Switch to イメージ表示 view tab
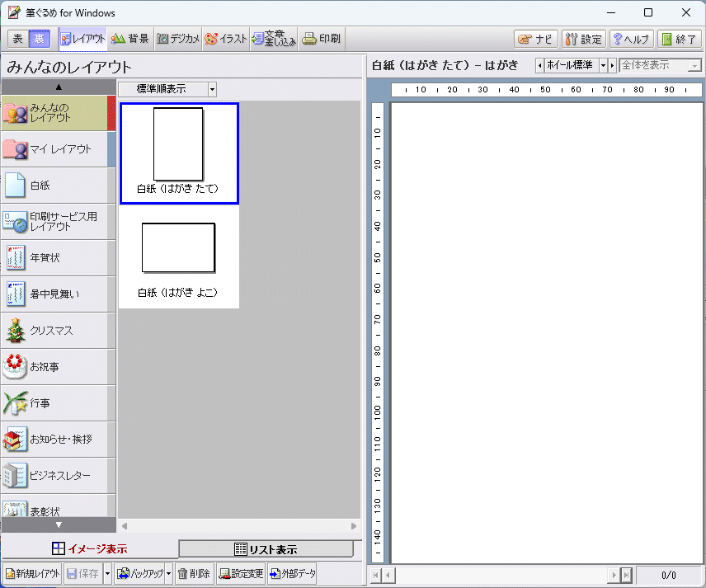 90,549
